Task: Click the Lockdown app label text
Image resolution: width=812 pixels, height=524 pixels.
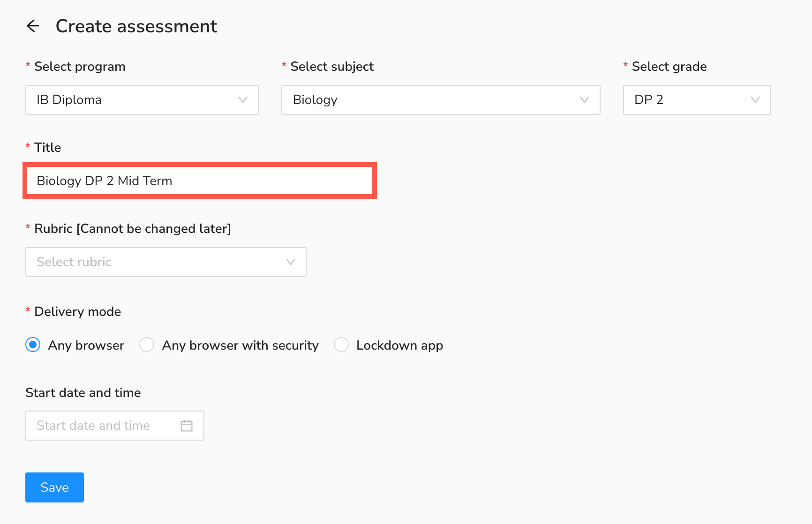Action: pyautogui.click(x=399, y=345)
